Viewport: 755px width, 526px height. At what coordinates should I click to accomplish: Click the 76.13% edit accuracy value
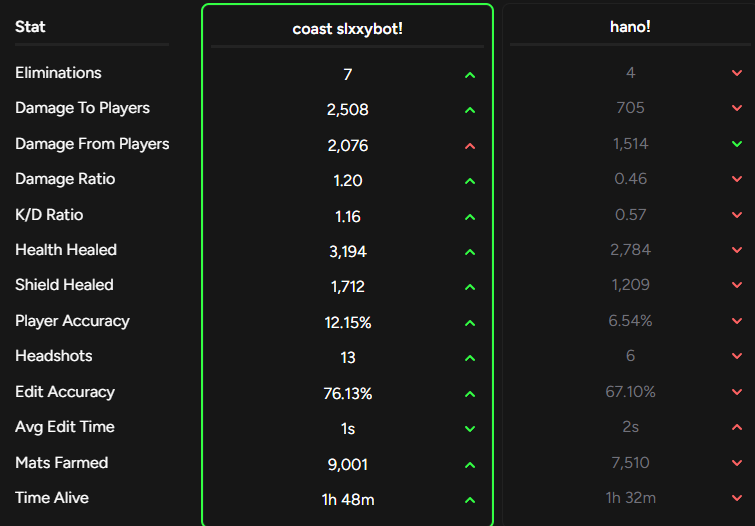(x=348, y=394)
